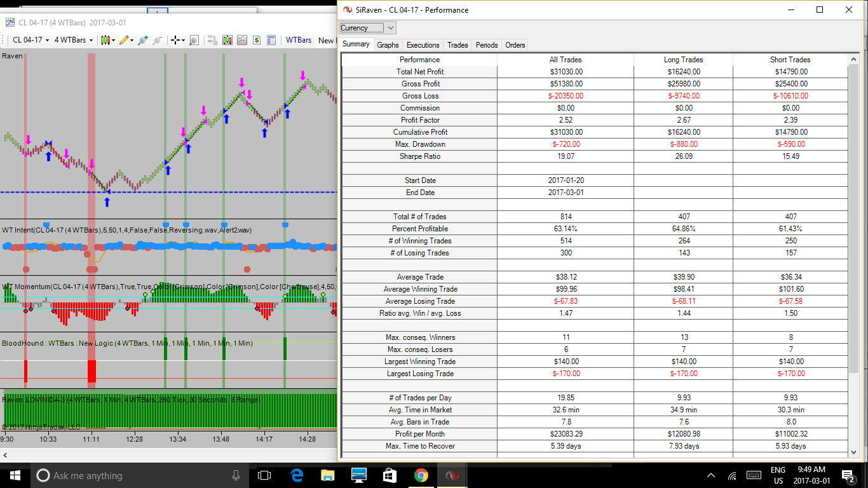Select the Short Trades column header
The width and height of the screenshot is (868, 488).
coord(790,60)
